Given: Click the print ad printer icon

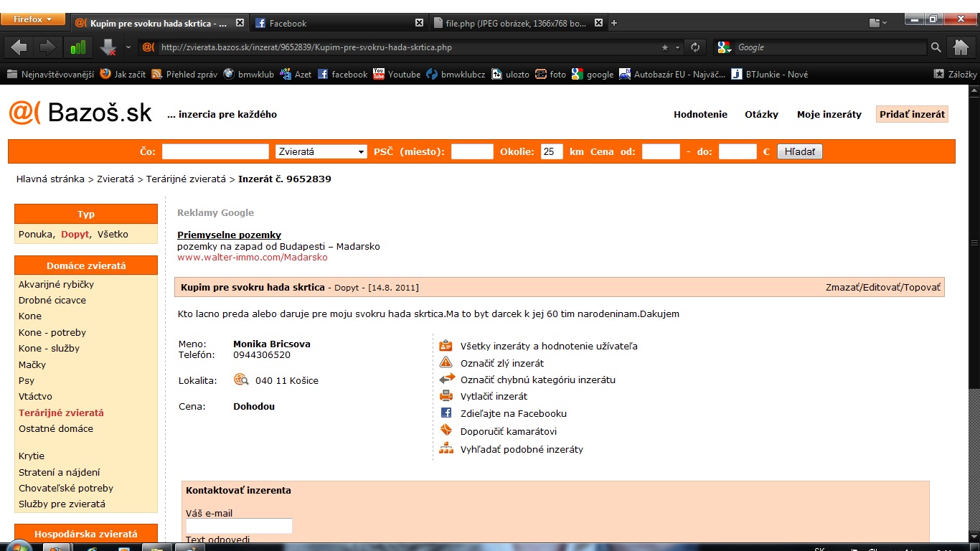Looking at the screenshot, I should pyautogui.click(x=446, y=396).
